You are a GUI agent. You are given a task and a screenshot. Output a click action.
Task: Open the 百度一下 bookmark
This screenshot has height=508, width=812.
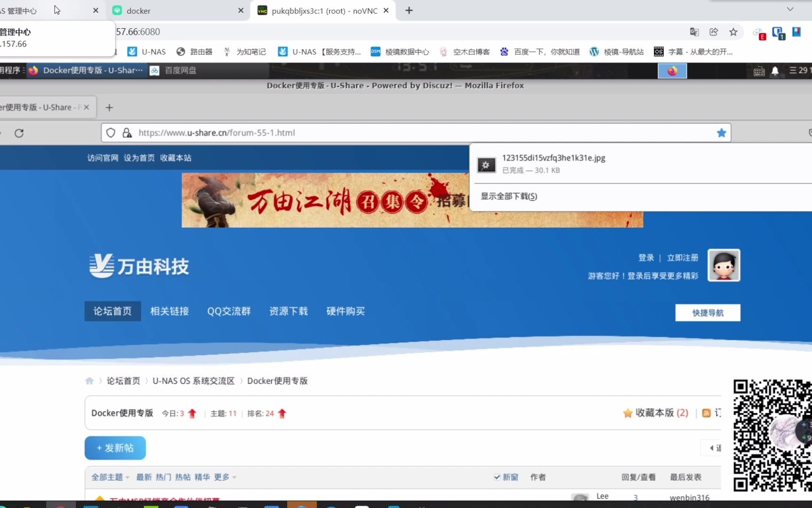[x=540, y=52]
